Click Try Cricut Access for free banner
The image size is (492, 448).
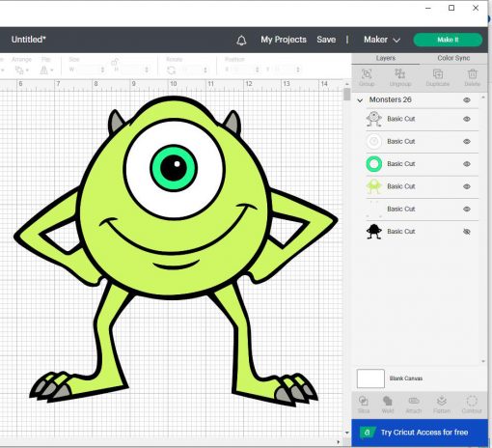(x=420, y=433)
